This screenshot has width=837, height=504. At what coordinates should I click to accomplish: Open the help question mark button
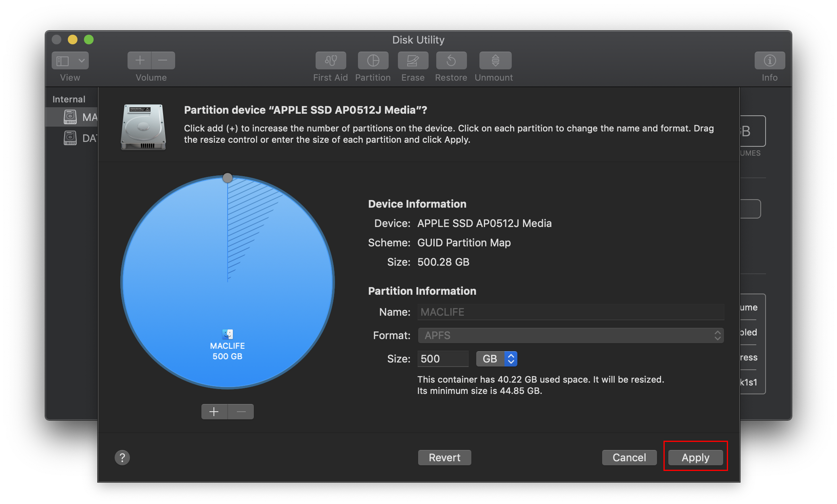[x=122, y=458]
